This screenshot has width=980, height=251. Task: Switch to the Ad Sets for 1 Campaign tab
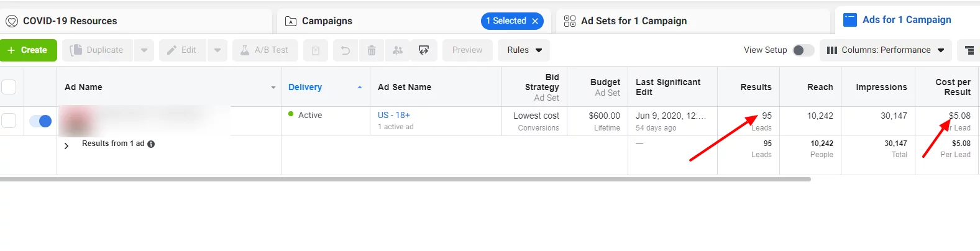(633, 21)
